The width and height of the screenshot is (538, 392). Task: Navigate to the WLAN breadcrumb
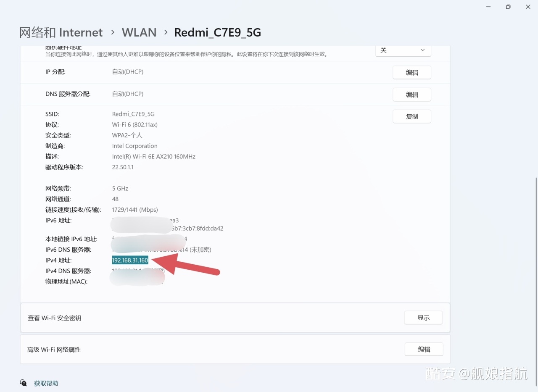tap(139, 32)
